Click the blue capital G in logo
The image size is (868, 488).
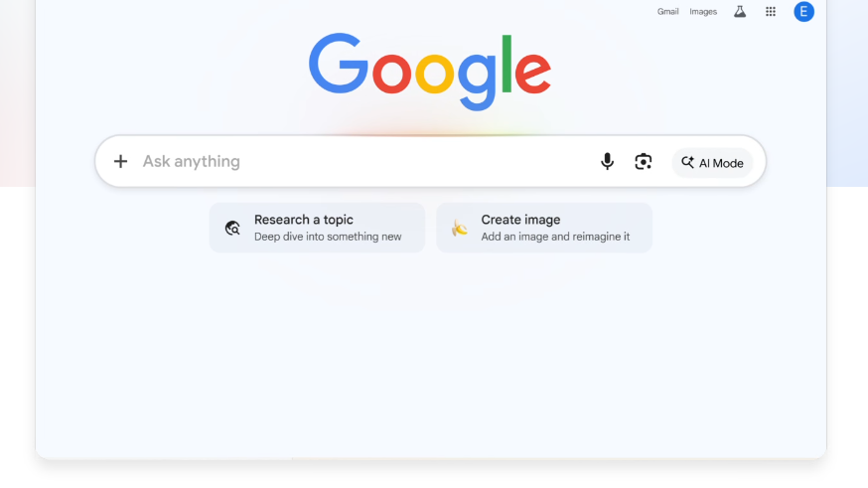[339, 64]
